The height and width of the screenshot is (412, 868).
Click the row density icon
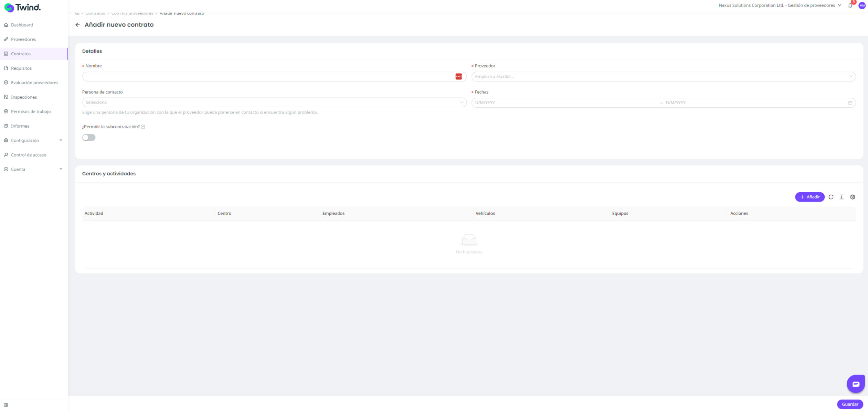click(x=841, y=197)
